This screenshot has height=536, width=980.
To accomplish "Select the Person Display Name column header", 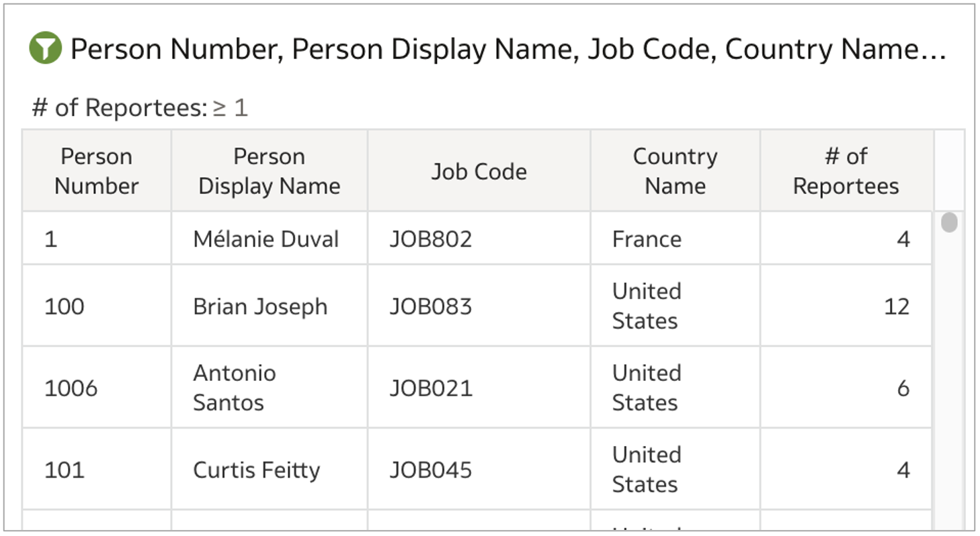I will pos(269,171).
